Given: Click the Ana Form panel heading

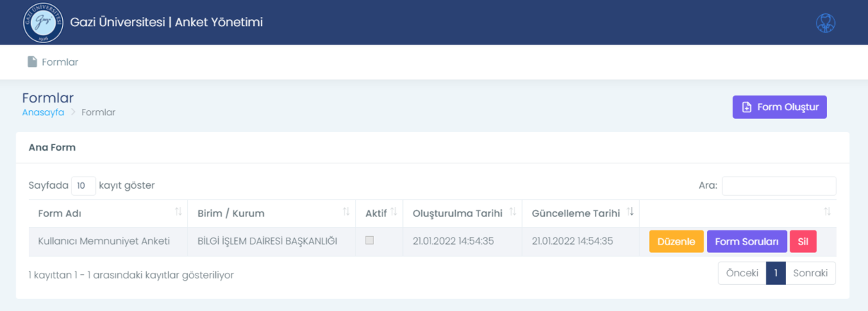Looking at the screenshot, I should click(52, 148).
